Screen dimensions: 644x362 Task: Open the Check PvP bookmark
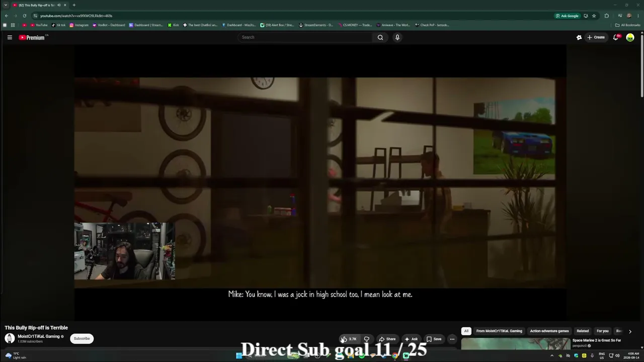[x=432, y=25]
